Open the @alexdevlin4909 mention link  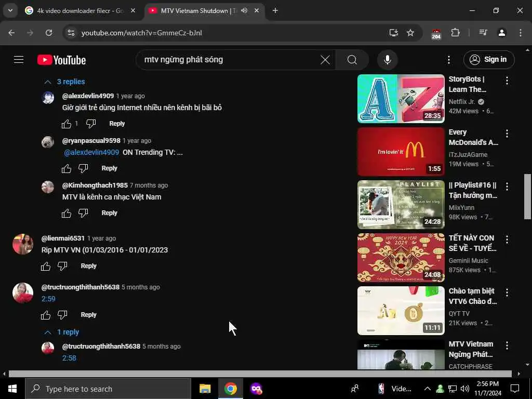tap(91, 152)
